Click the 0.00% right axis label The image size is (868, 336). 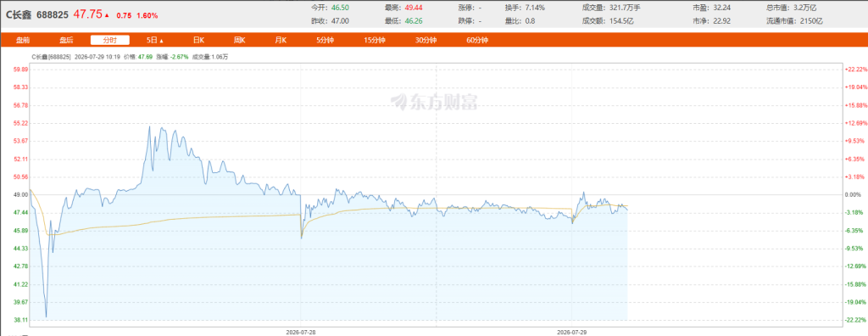click(x=855, y=194)
